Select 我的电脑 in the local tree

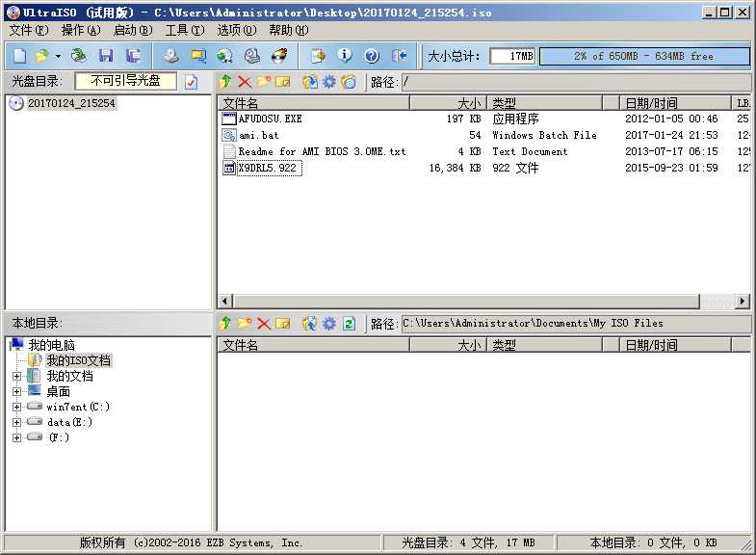coord(52,345)
